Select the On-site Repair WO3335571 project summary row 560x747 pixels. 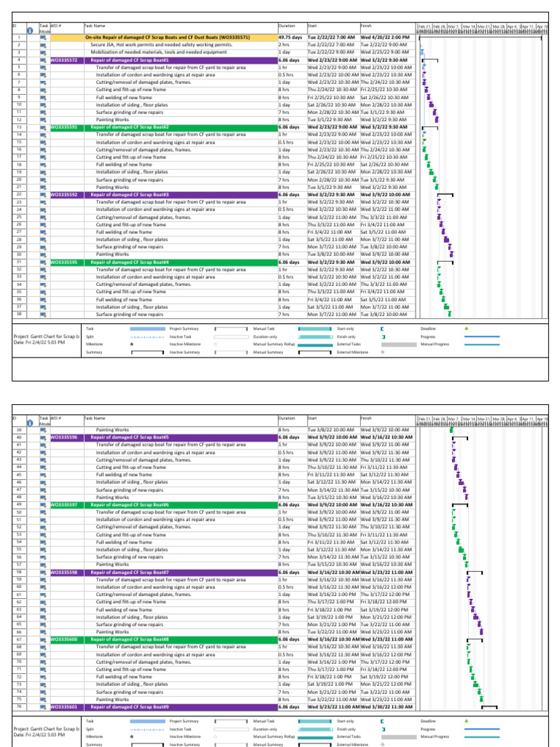tap(215, 37)
